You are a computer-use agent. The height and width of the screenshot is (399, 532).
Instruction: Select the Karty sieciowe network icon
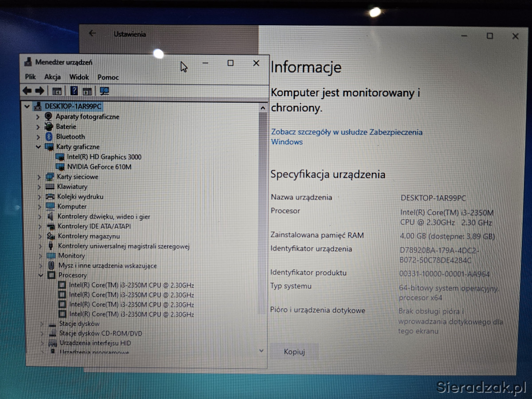coord(50,177)
